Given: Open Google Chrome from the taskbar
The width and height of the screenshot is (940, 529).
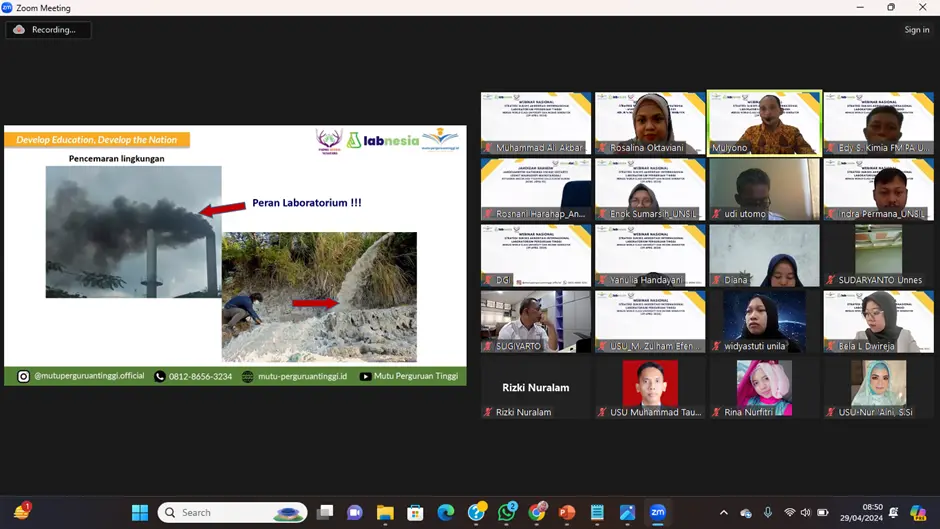Looking at the screenshot, I should tap(537, 512).
